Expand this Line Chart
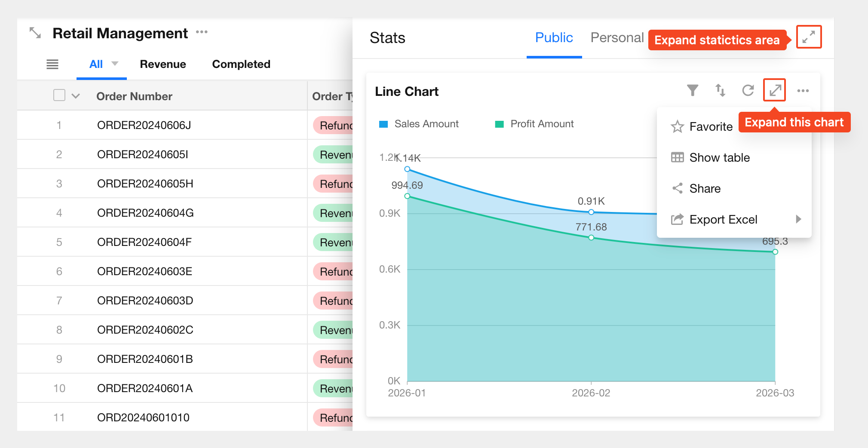 pyautogui.click(x=774, y=90)
